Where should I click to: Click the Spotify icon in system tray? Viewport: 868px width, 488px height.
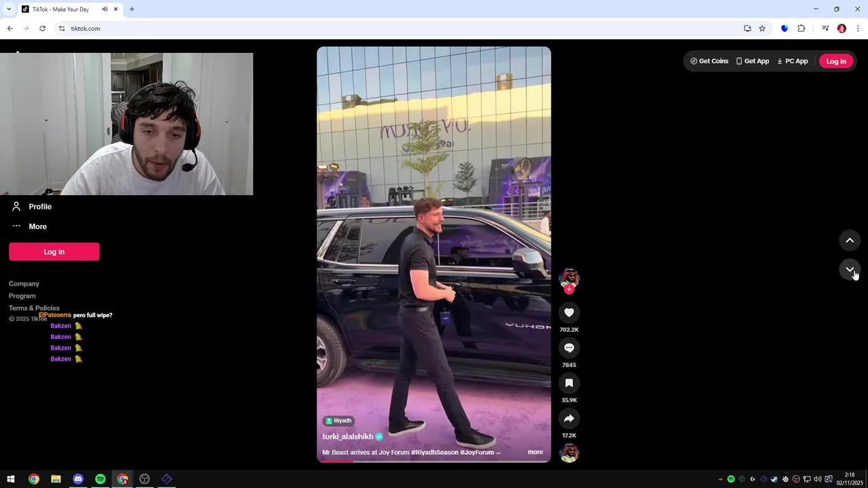(731, 479)
